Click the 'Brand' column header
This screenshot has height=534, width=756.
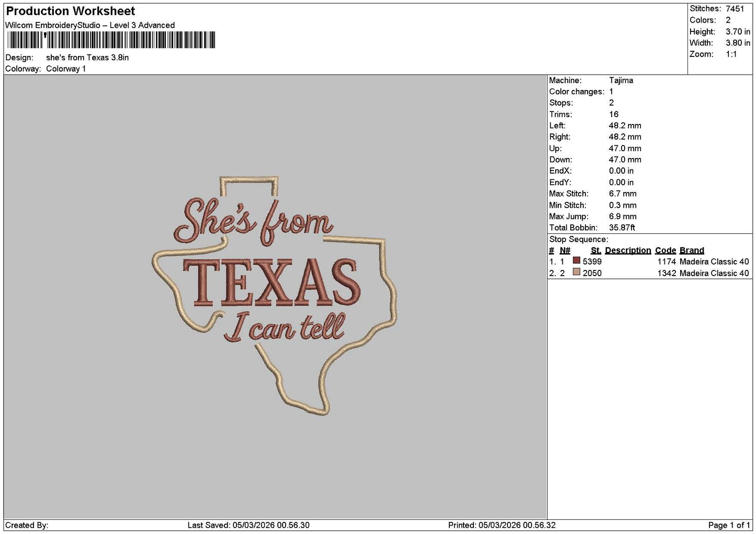(x=692, y=251)
